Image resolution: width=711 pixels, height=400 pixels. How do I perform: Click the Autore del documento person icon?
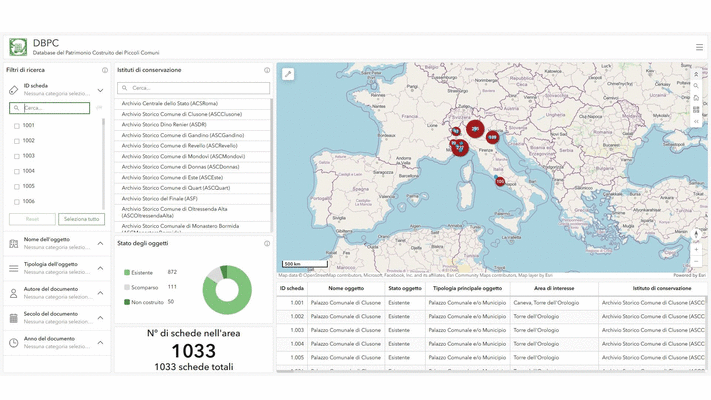[14, 293]
